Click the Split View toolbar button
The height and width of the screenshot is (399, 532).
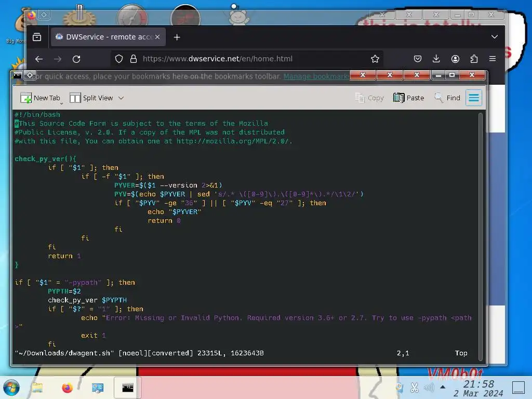91,98
